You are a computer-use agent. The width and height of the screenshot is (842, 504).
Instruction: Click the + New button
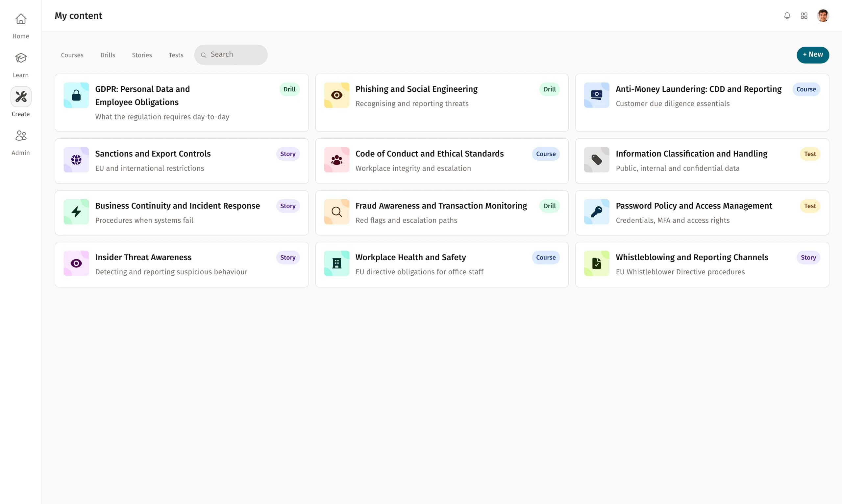point(813,55)
